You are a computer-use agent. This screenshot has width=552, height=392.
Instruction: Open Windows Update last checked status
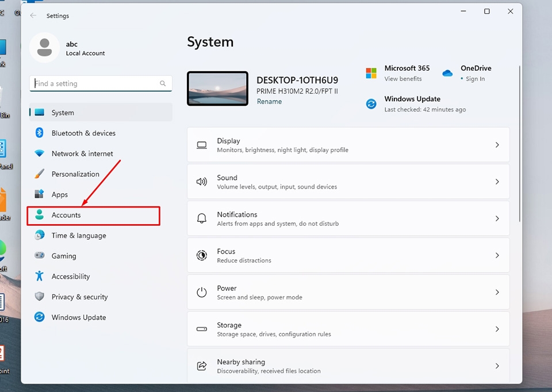coord(425,109)
